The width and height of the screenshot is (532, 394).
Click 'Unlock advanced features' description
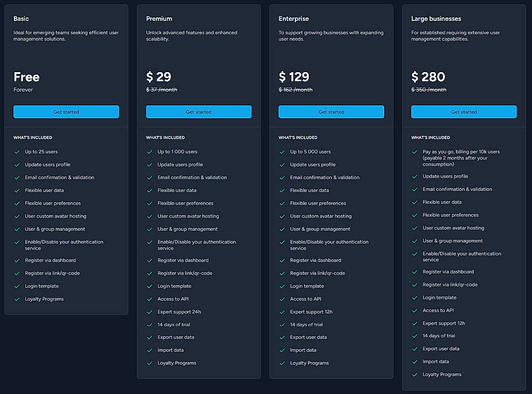[192, 36]
